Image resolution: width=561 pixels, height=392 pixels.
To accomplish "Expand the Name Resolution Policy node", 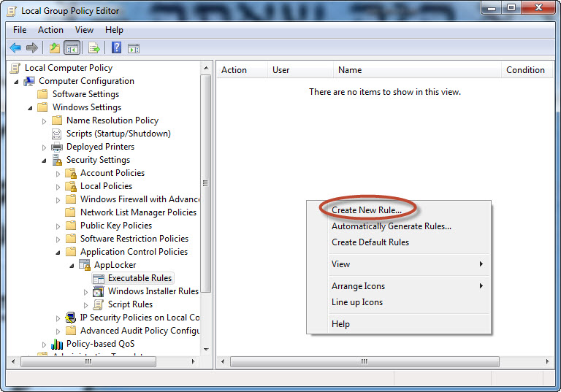I will [44, 121].
